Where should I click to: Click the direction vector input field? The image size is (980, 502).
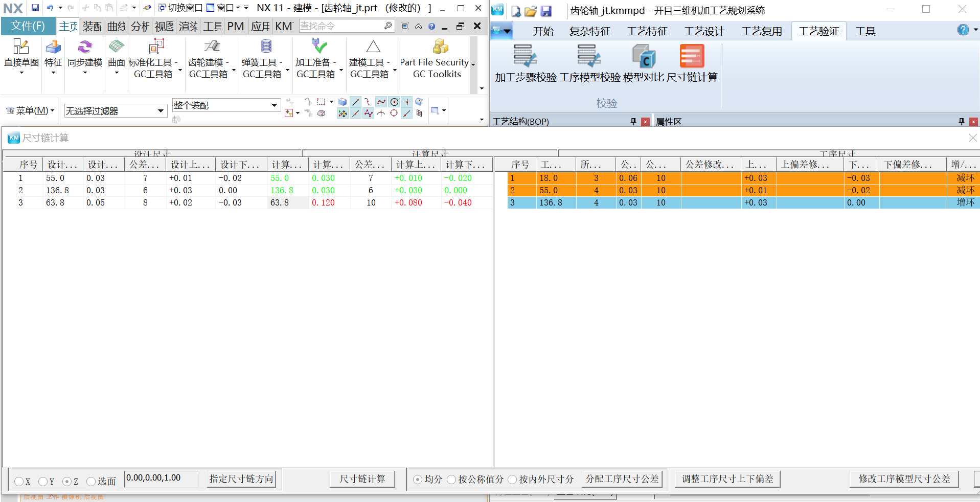tap(161, 478)
